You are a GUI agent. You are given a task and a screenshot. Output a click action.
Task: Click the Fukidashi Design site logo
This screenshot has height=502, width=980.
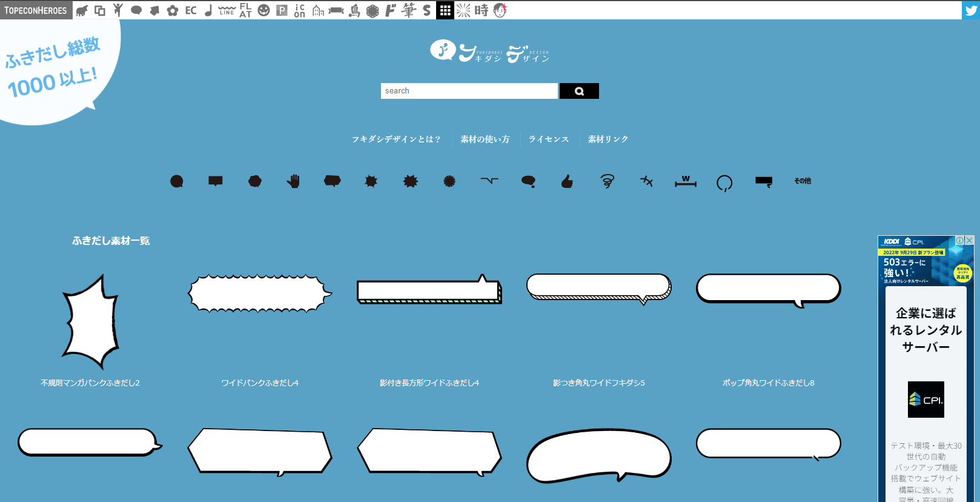[490, 52]
